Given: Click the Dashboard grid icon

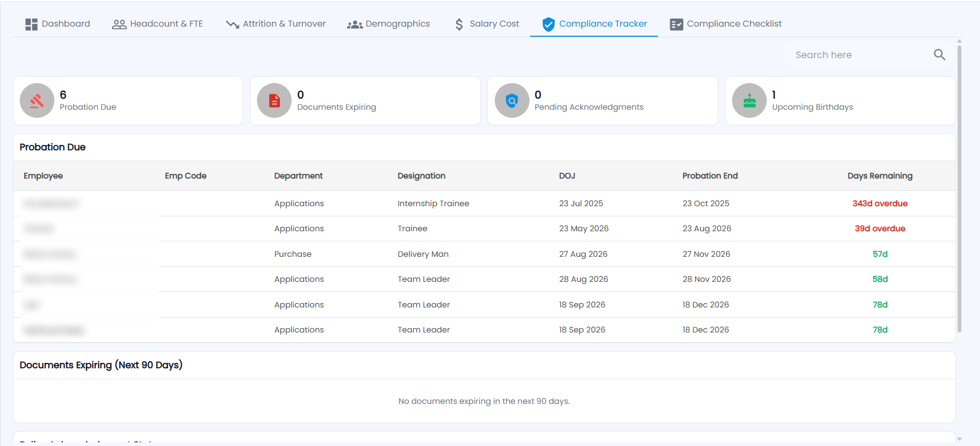Looking at the screenshot, I should point(31,24).
